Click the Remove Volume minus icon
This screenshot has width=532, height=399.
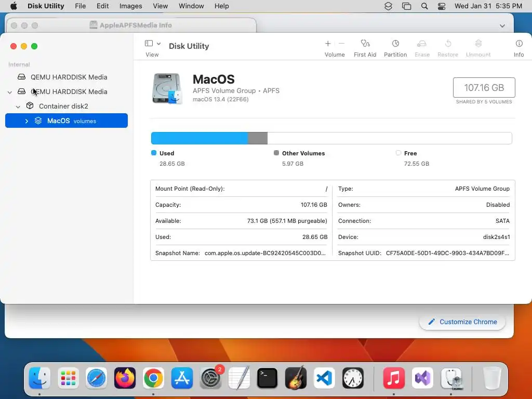[x=342, y=44]
